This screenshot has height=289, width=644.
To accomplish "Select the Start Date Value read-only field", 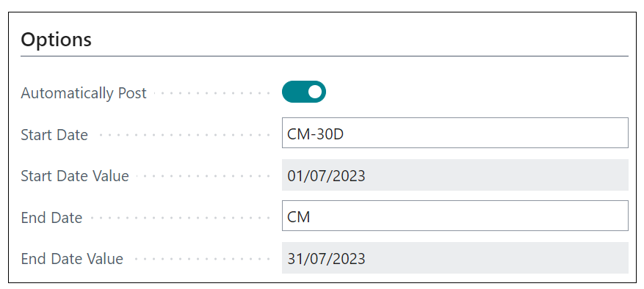I will 455,175.
